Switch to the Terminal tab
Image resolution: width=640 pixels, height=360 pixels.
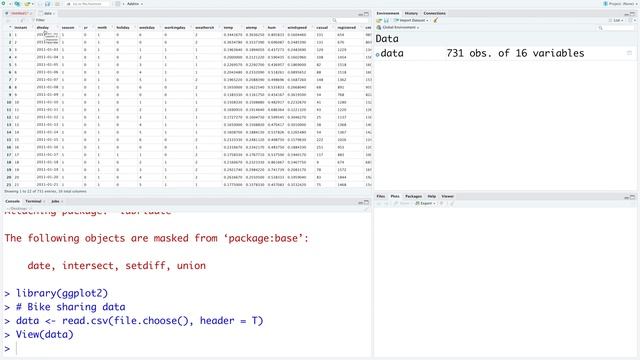(x=33, y=201)
